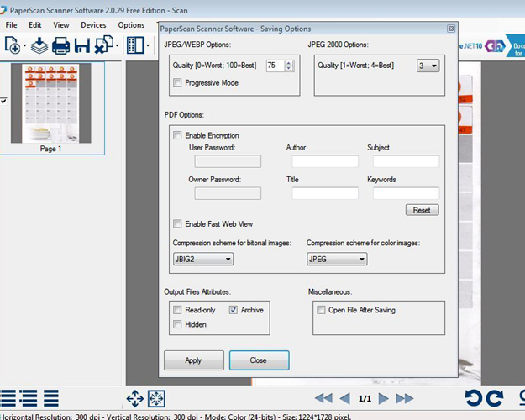
Task: Click the PaperScan app logo icon
Action: [3, 10]
